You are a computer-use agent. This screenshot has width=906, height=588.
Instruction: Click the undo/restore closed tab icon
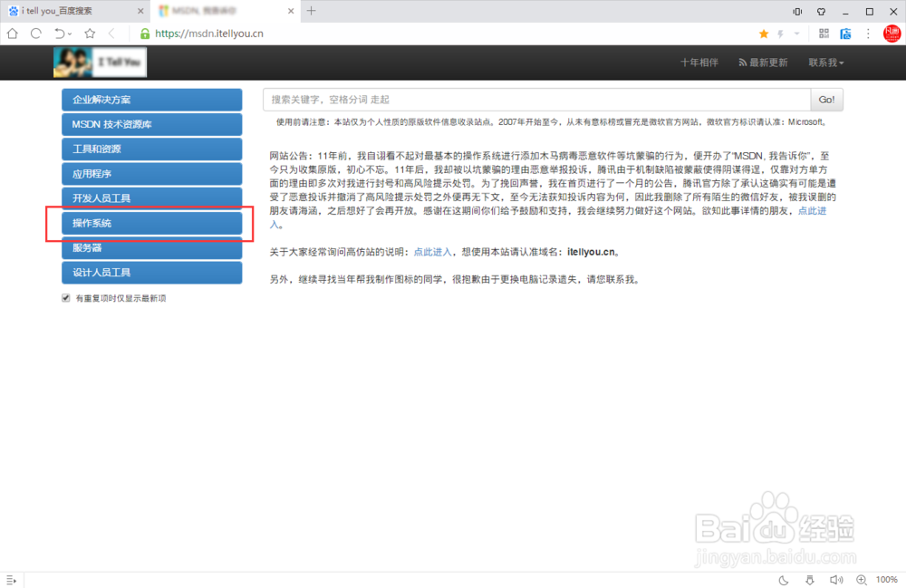click(x=59, y=34)
